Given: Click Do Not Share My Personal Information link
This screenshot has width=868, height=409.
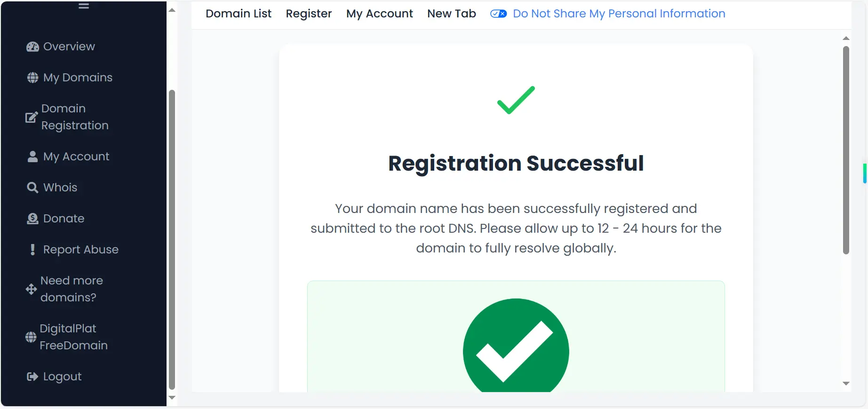Looking at the screenshot, I should coord(619,14).
